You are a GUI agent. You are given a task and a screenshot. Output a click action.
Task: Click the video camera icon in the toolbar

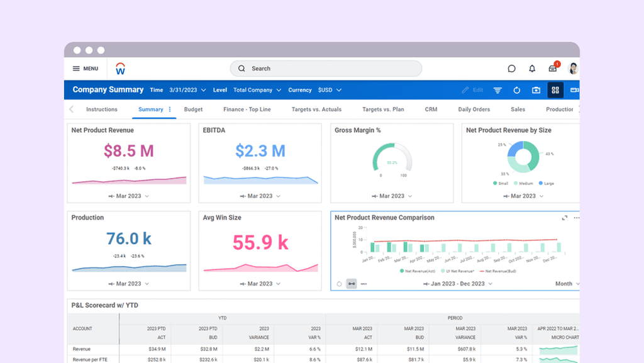pyautogui.click(x=574, y=90)
